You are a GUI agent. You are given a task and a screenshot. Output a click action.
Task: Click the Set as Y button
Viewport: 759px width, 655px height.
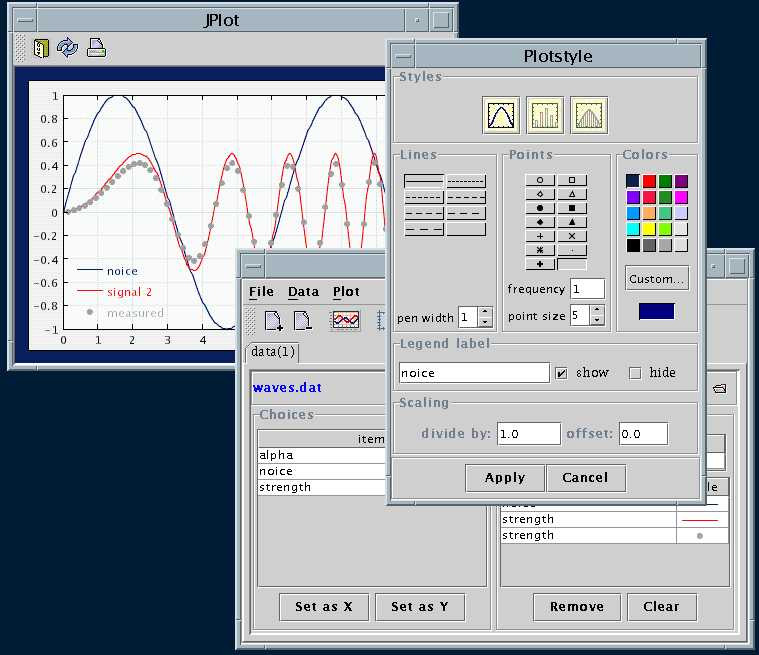pos(420,607)
